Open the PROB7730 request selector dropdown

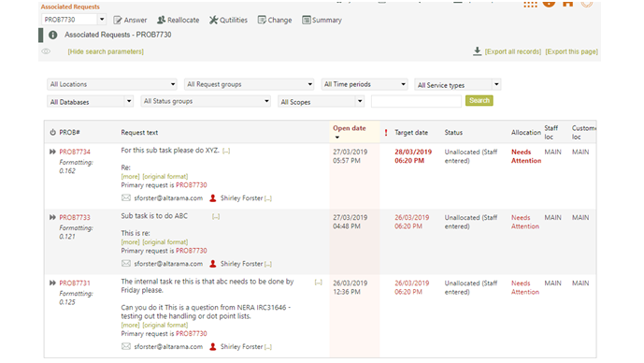(74, 20)
